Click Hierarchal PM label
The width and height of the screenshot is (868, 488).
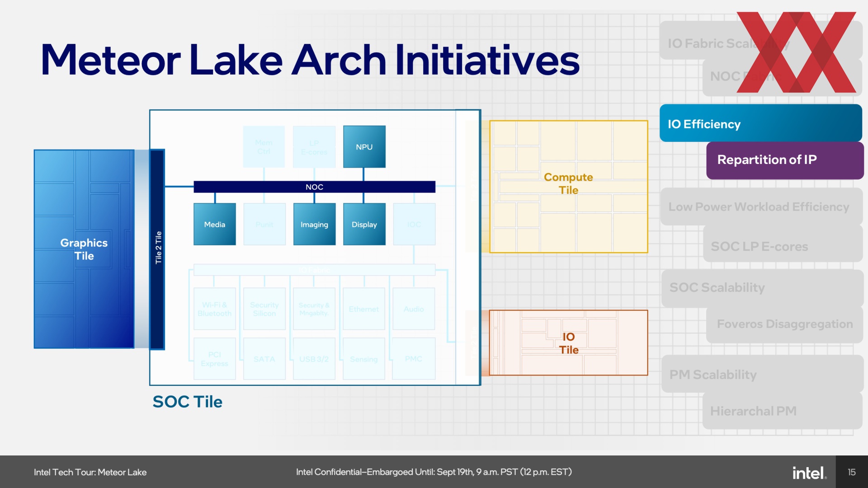[x=753, y=411]
